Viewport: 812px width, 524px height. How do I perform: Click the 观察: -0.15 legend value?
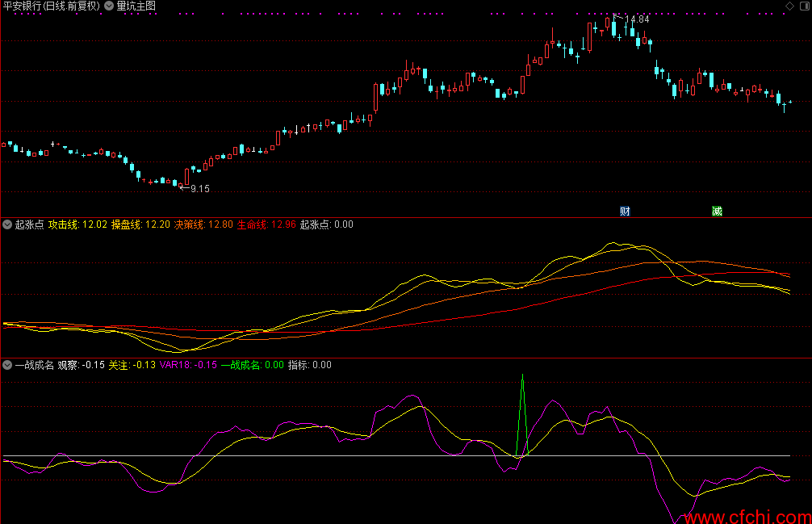(x=82, y=365)
